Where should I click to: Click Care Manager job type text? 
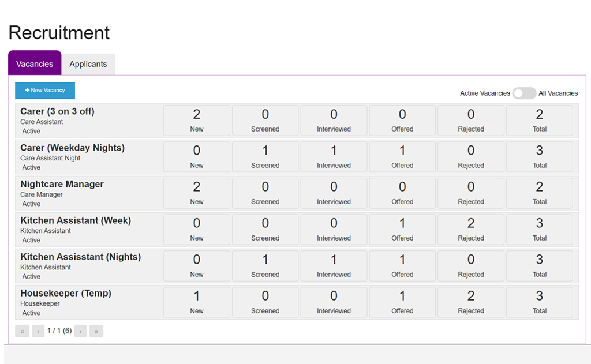pyautogui.click(x=42, y=194)
